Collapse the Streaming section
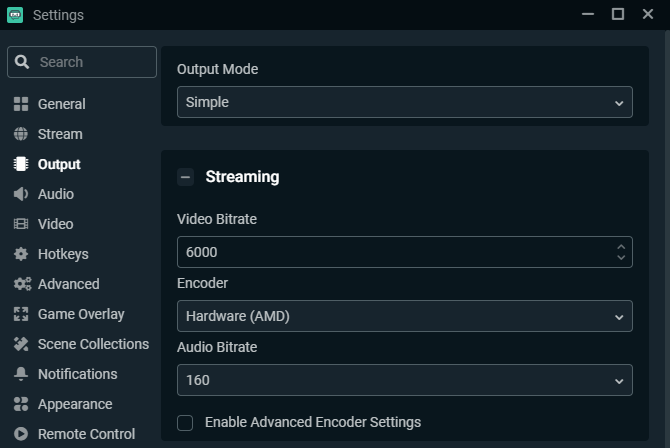 click(x=185, y=177)
